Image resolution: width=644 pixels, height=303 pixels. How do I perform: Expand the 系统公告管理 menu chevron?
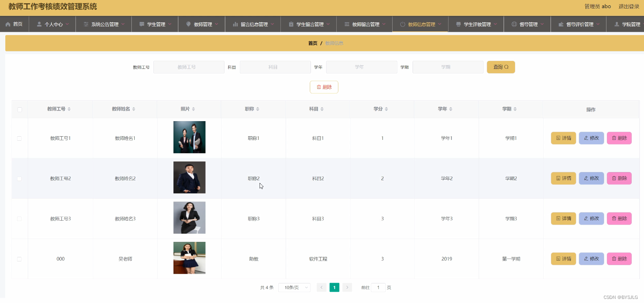coord(123,24)
